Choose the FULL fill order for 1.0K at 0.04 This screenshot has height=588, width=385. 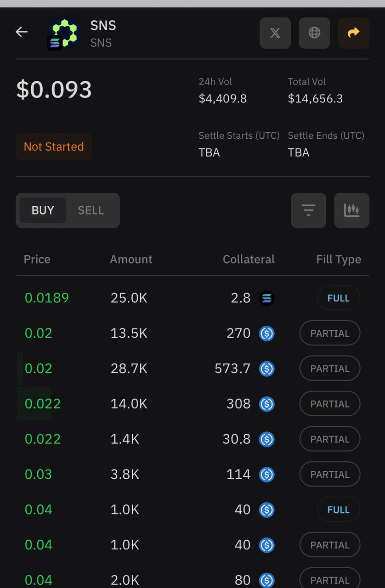338,510
